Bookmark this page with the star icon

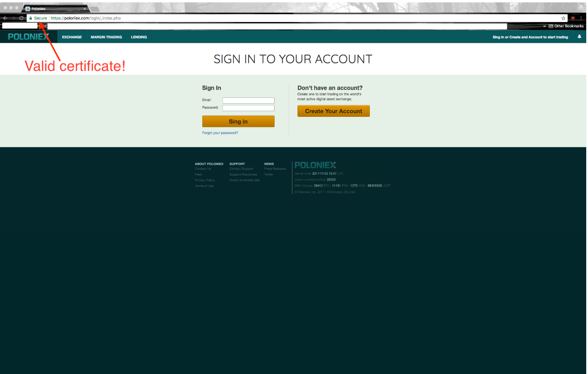563,18
